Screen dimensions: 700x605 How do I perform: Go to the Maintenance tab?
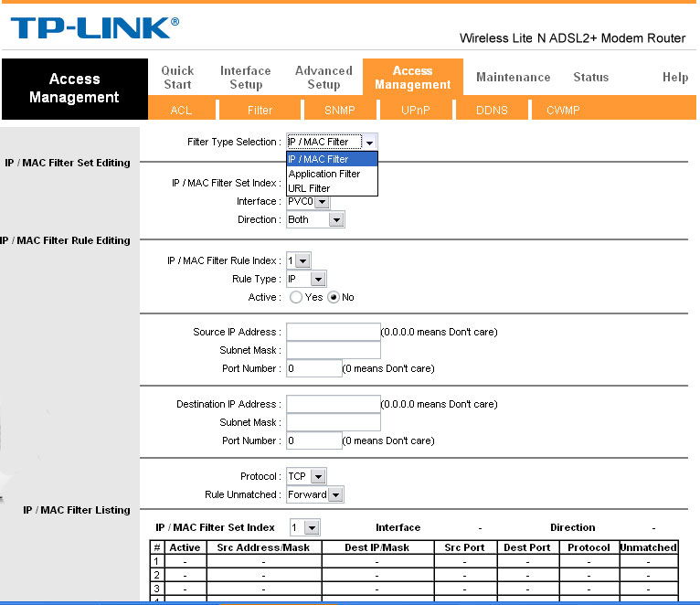pos(513,77)
